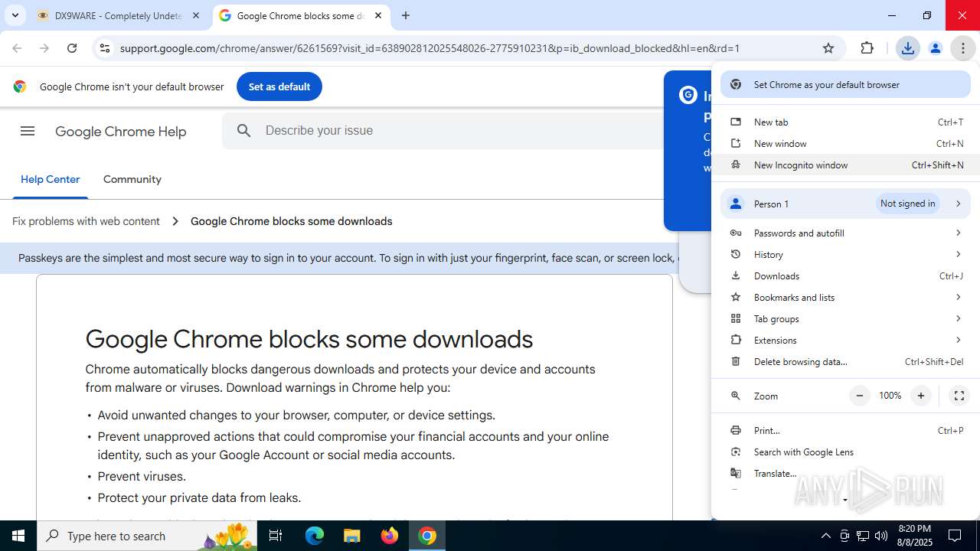Switch to the DX9WARE tab
This screenshot has width=980, height=551.
[x=119, y=15]
